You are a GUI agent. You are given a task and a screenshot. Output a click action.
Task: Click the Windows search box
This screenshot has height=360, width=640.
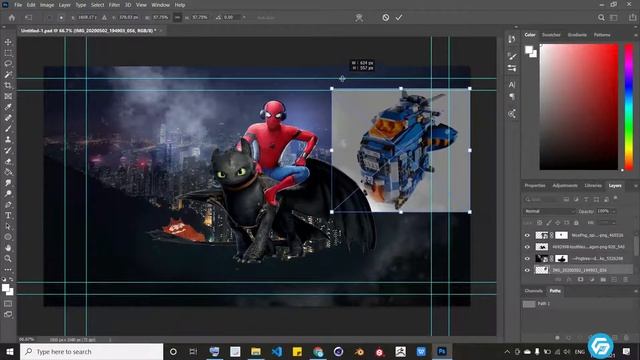coord(91,351)
